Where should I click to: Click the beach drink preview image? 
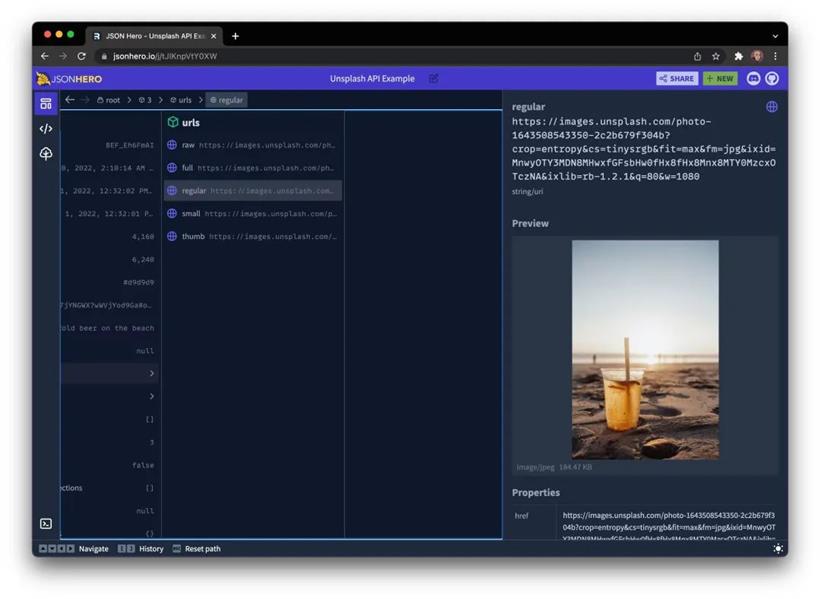click(x=645, y=349)
